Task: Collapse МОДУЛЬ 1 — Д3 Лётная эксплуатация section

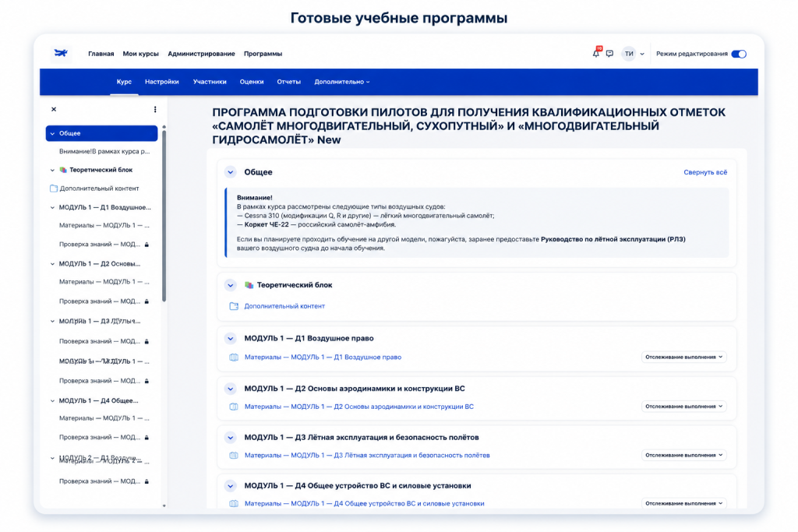Action: pos(231,438)
